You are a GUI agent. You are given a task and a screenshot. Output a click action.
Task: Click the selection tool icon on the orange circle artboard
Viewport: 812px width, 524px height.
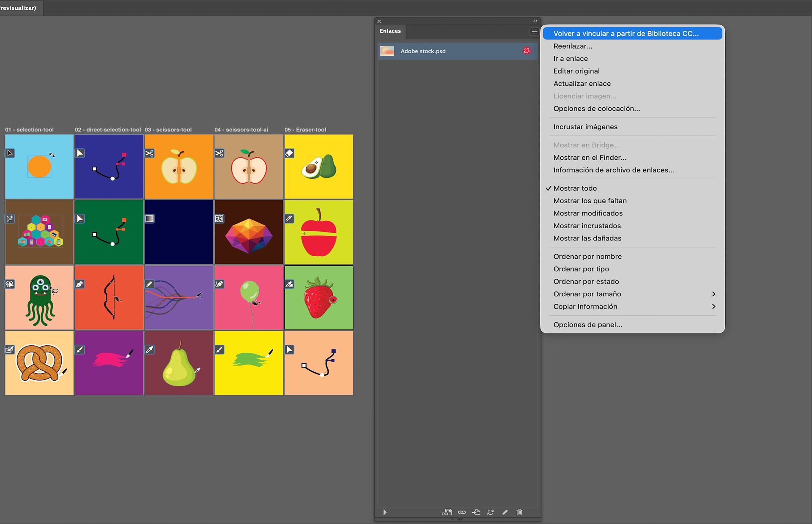pyautogui.click(x=10, y=153)
